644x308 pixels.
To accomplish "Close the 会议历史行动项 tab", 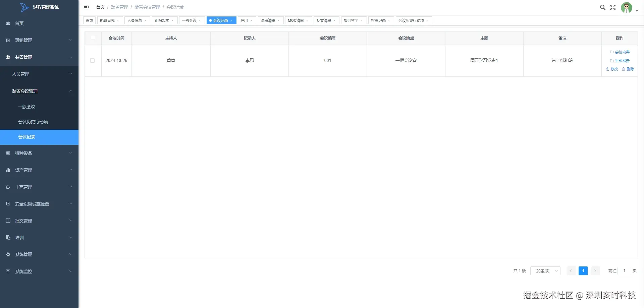I will coord(427,21).
